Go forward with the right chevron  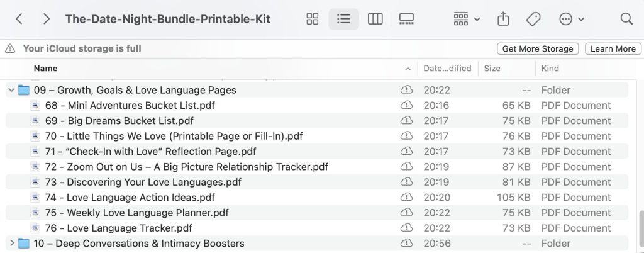coord(47,19)
